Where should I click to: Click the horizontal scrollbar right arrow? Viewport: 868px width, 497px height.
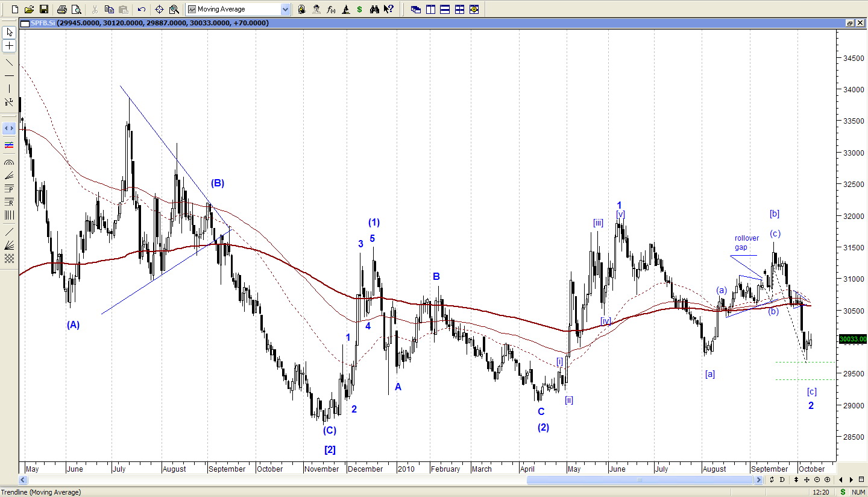(x=759, y=480)
